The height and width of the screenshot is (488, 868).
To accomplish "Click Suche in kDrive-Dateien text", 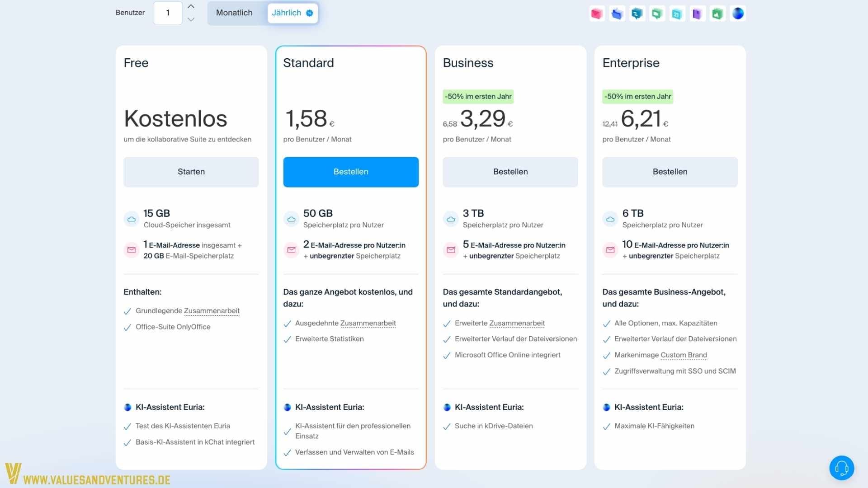I will (494, 426).
